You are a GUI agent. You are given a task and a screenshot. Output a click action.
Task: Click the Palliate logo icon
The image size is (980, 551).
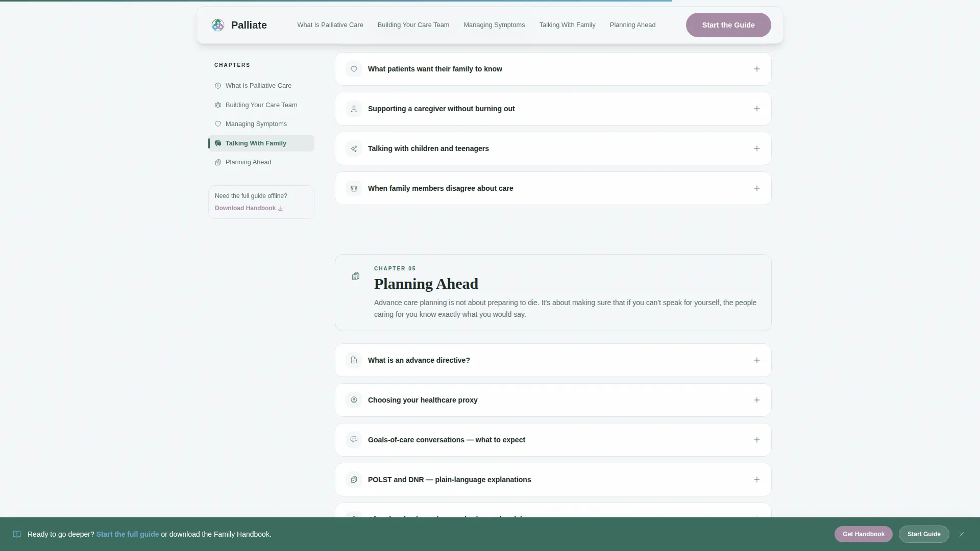point(218,25)
